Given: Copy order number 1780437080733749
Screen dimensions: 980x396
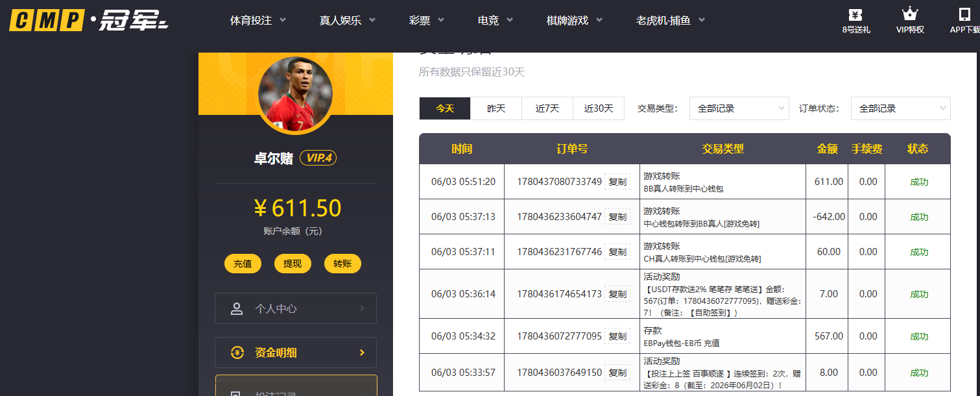Looking at the screenshot, I should (617, 182).
